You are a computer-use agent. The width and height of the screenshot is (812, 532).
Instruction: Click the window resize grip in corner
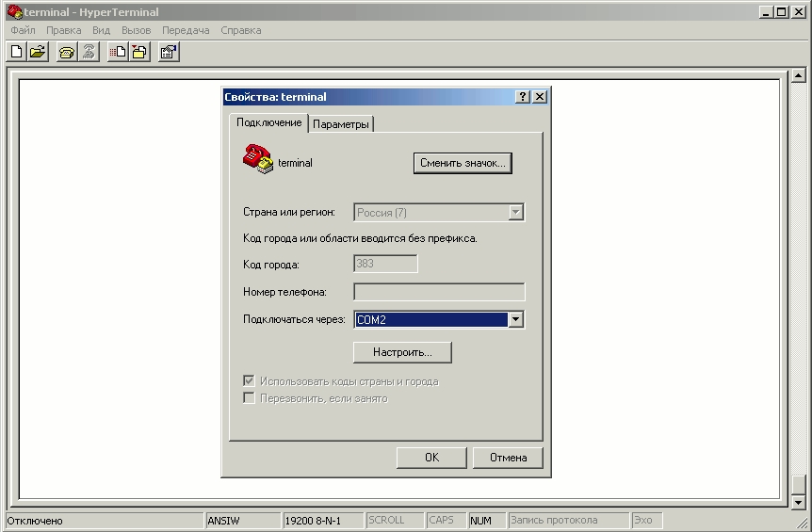(x=801, y=522)
